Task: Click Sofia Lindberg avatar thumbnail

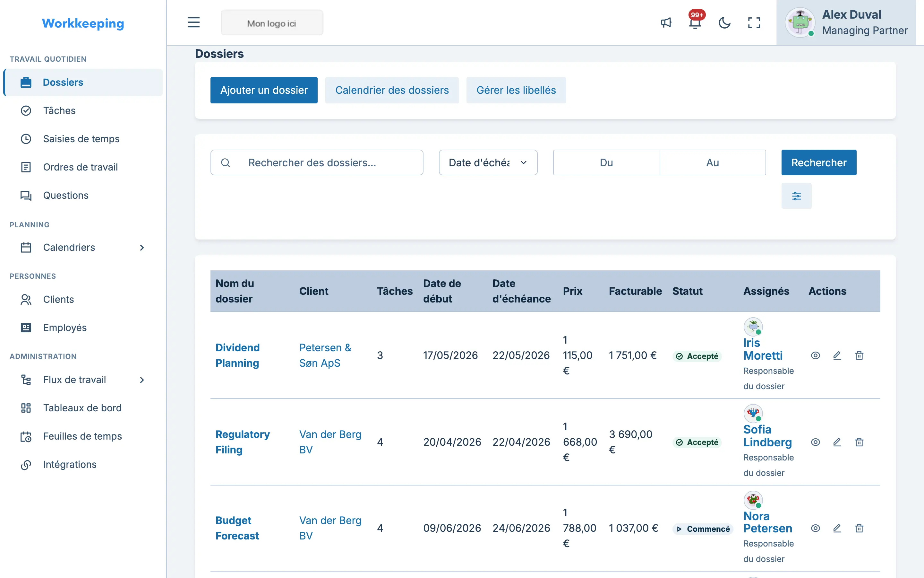Action: [x=753, y=414]
